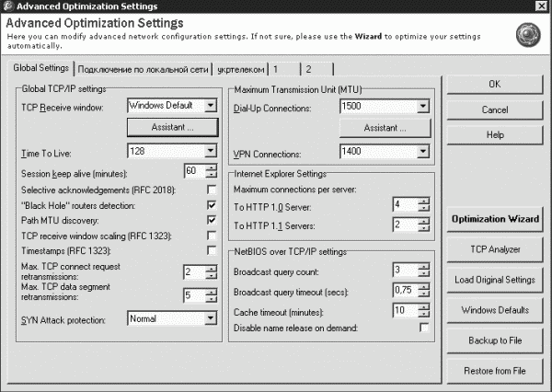Open the TCP Receive window dropdown

click(x=210, y=106)
